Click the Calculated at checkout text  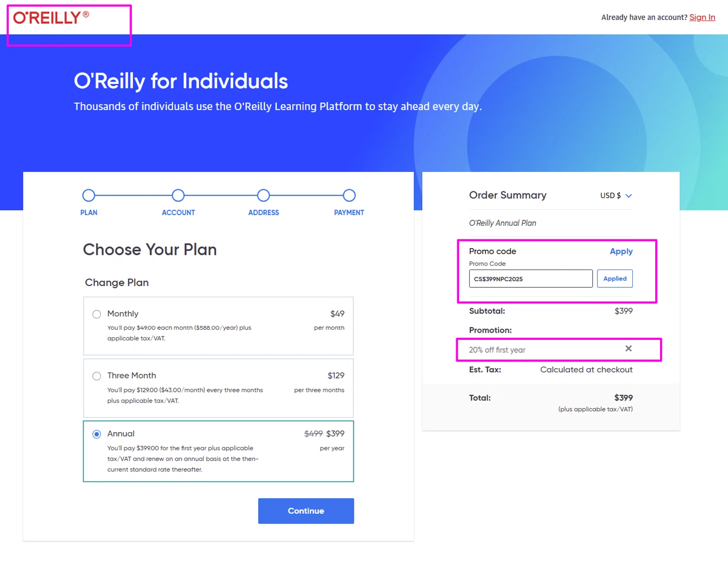coord(586,370)
